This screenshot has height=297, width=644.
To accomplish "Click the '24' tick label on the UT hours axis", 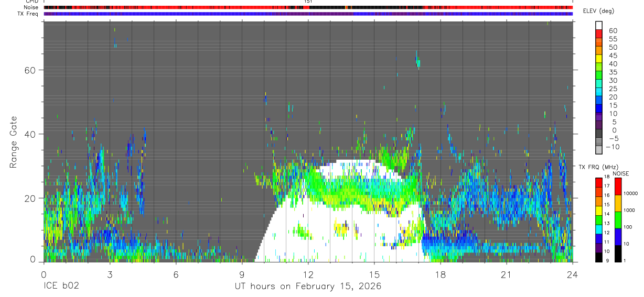I will pos(573,274).
